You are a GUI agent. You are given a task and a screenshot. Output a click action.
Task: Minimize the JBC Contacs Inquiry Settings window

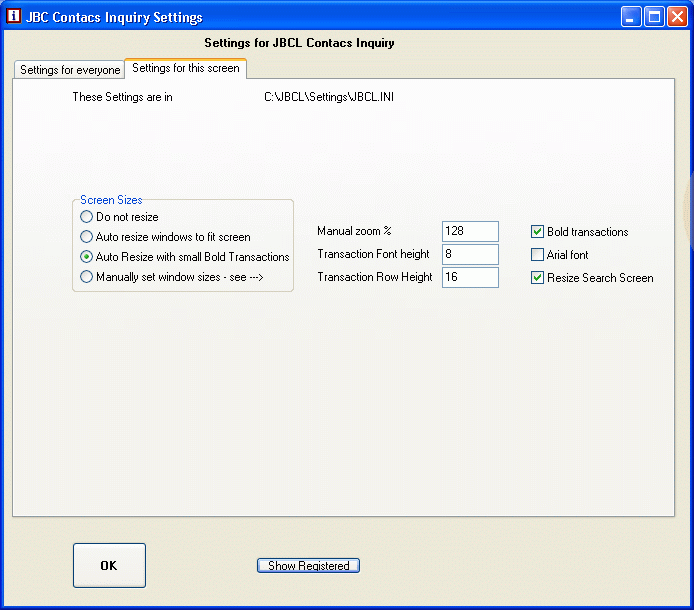pos(631,17)
